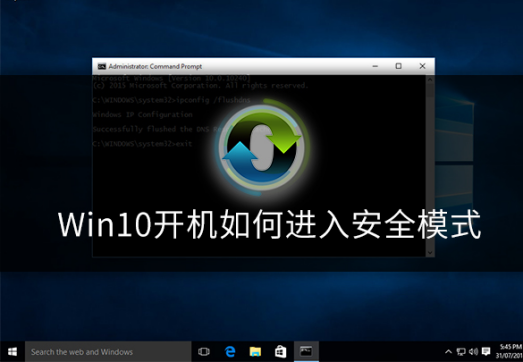Screen dimensions: 523x362
Task: Launch Microsoft Edge from the taskbar
Action: pyautogui.click(x=230, y=352)
